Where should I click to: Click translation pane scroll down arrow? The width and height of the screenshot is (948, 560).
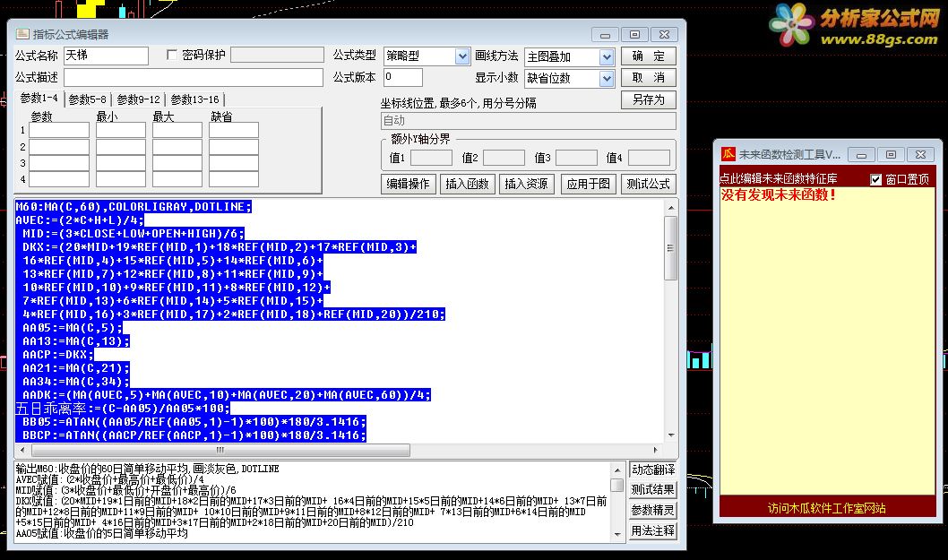[616, 534]
